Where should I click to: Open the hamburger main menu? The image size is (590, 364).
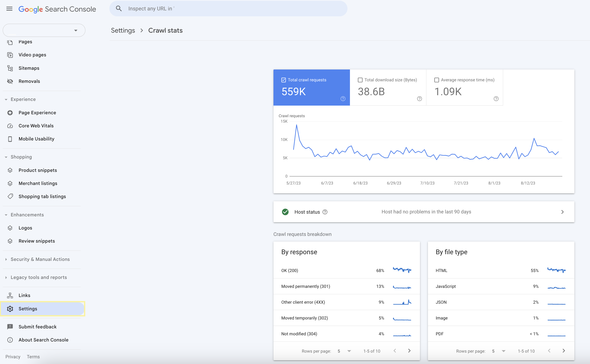[x=9, y=9]
